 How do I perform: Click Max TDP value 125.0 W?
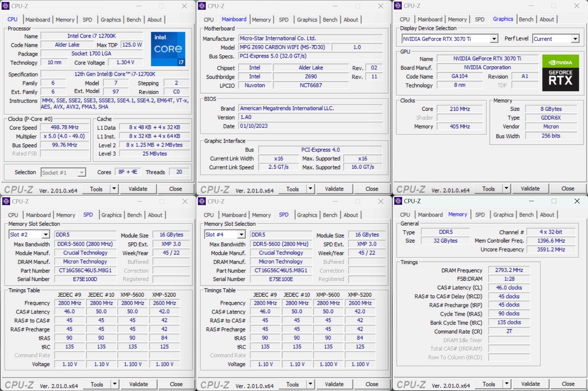tap(132, 45)
